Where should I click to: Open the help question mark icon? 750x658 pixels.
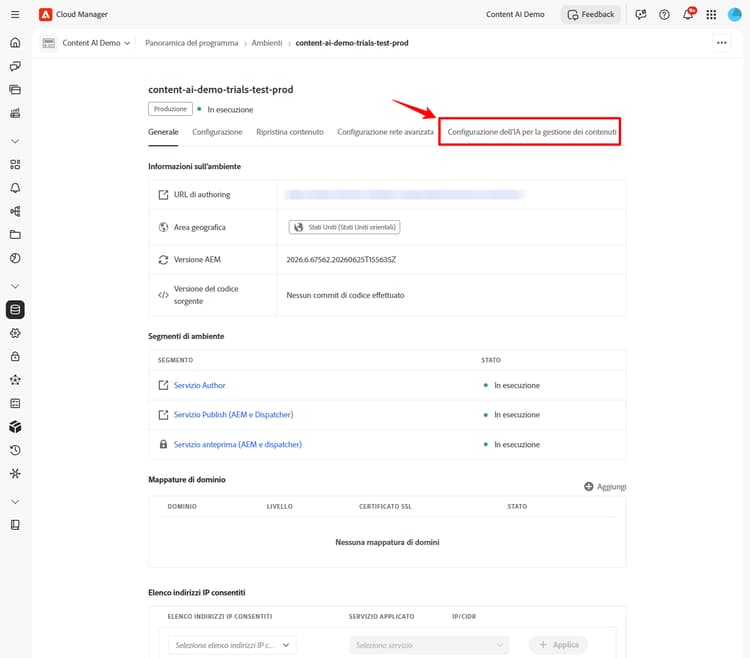[x=664, y=14]
